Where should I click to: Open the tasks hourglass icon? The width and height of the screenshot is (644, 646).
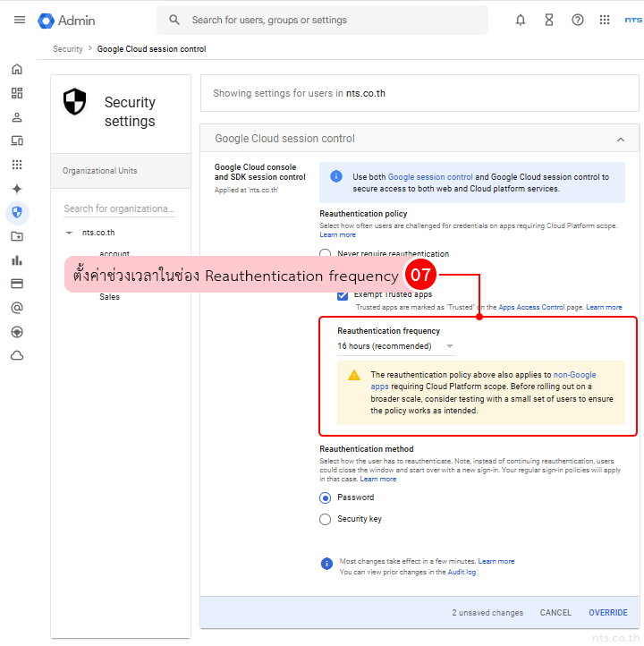549,20
